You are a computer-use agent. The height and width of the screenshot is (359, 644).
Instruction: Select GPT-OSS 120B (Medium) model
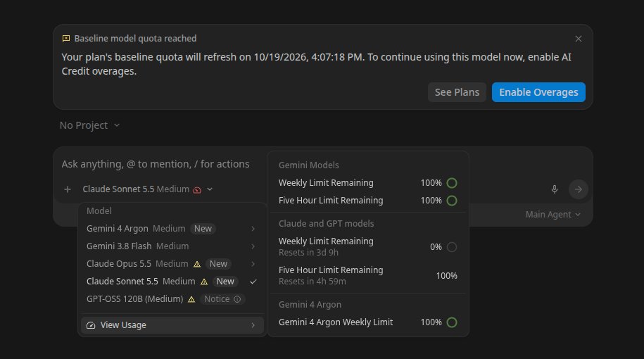pos(172,299)
